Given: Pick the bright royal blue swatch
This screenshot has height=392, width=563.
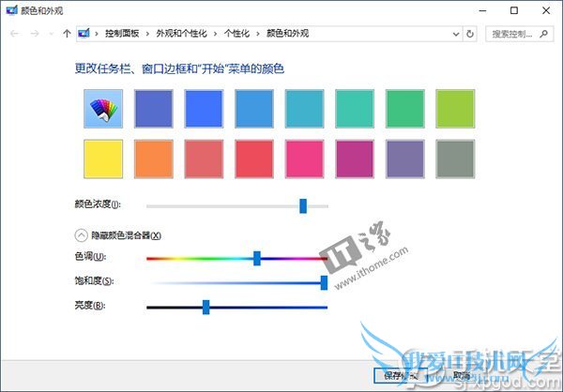Looking at the screenshot, I should pos(204,109).
